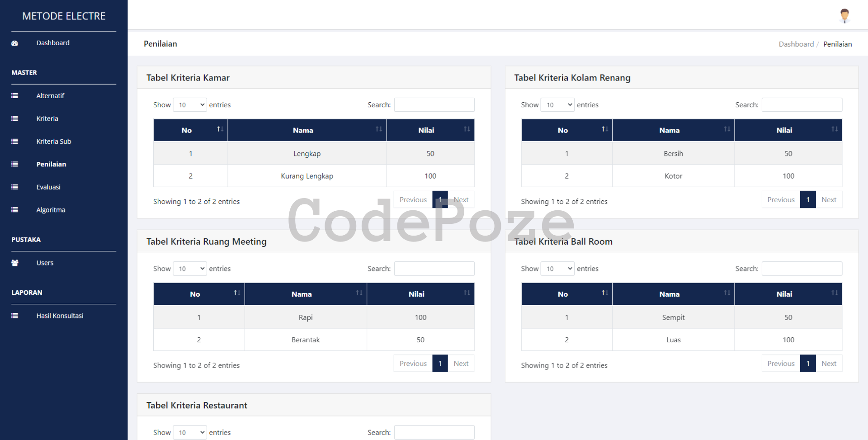Open entries dropdown in Tabel Kriteria Kamar
Screen dimensions: 868x440
point(190,105)
